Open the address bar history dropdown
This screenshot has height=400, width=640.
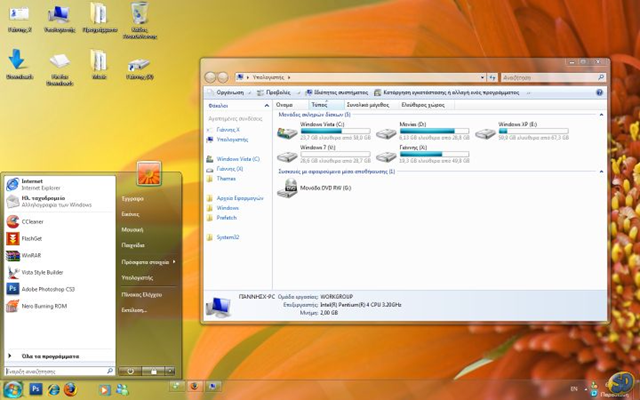[x=482, y=77]
